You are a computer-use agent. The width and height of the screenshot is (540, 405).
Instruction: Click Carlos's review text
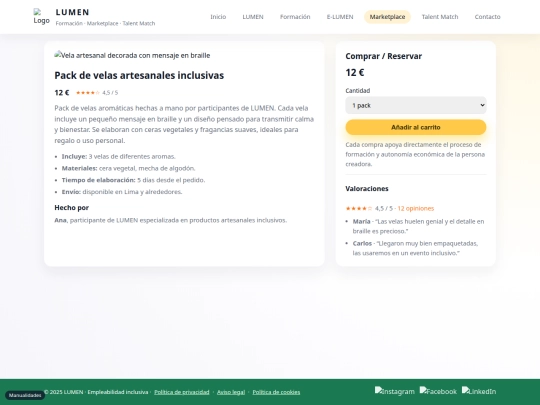click(x=415, y=248)
